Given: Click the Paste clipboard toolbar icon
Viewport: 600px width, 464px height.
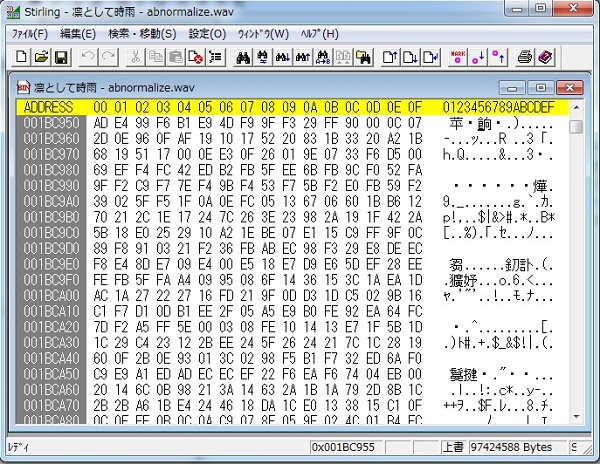Looking at the screenshot, I should tap(176, 58).
